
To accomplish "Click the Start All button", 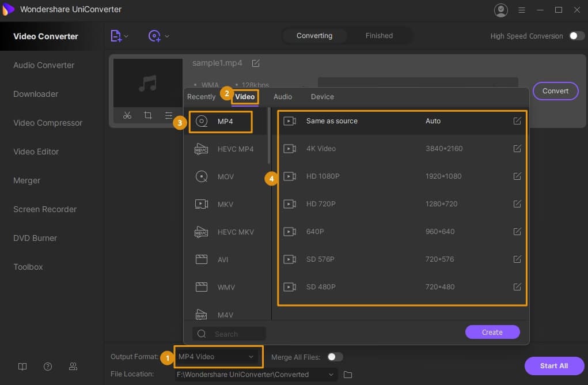I will click(554, 366).
